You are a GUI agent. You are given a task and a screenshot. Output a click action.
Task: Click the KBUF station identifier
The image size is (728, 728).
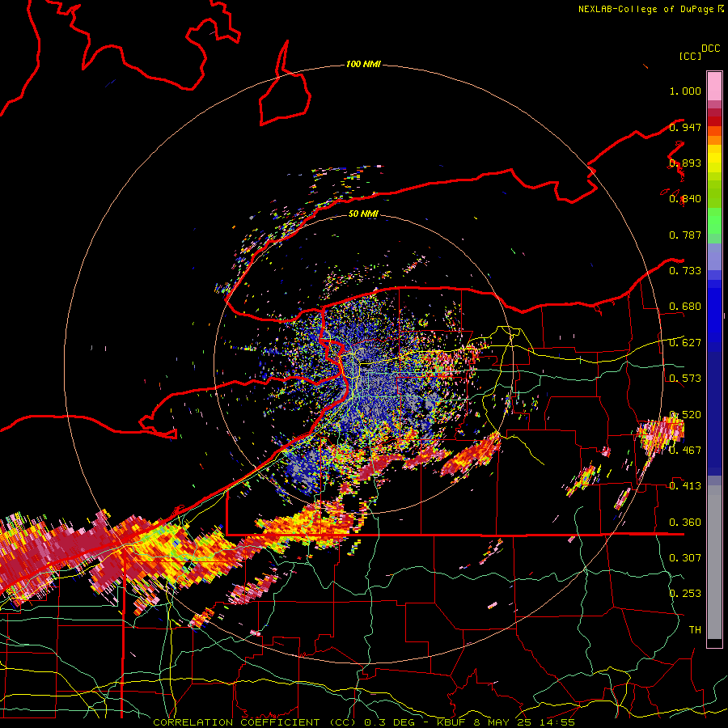tap(451, 722)
